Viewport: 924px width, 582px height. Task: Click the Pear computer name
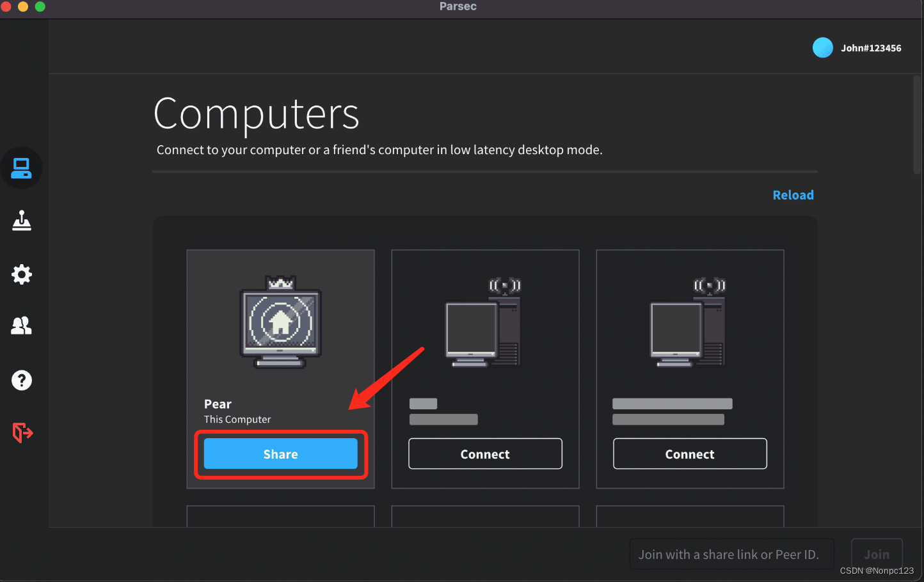point(218,404)
